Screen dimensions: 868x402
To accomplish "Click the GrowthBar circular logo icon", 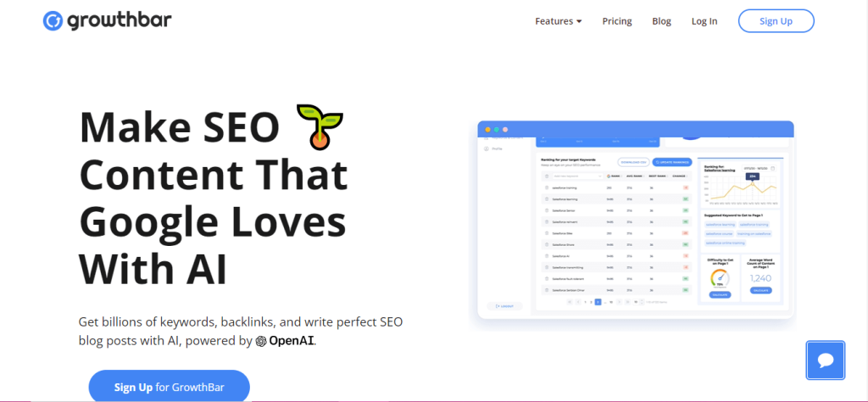I will pyautogui.click(x=53, y=21).
